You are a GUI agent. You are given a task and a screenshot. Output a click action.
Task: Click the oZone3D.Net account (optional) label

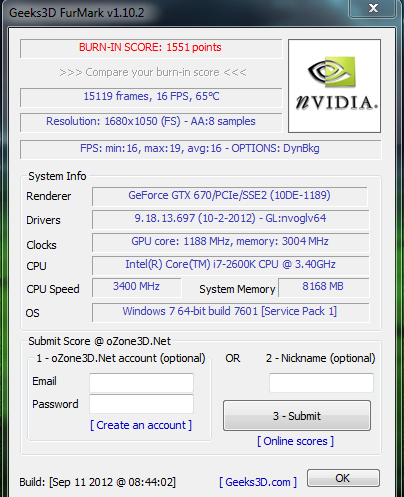click(x=121, y=358)
